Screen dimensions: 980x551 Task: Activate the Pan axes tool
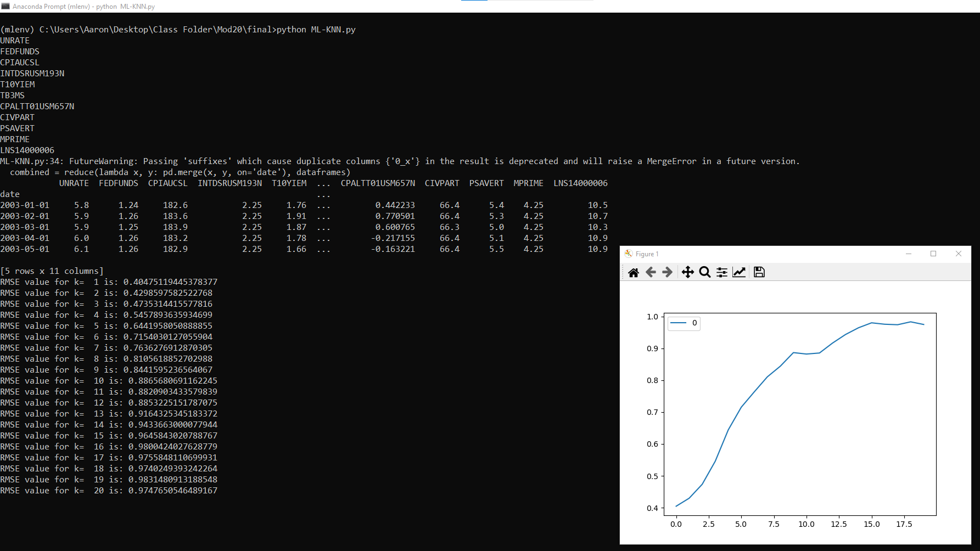point(687,272)
